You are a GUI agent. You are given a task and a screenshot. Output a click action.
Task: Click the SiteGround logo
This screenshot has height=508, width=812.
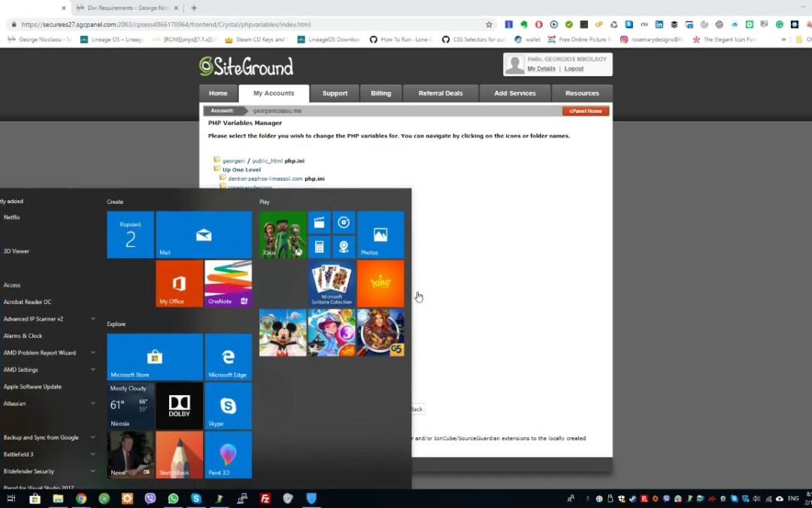coord(247,66)
